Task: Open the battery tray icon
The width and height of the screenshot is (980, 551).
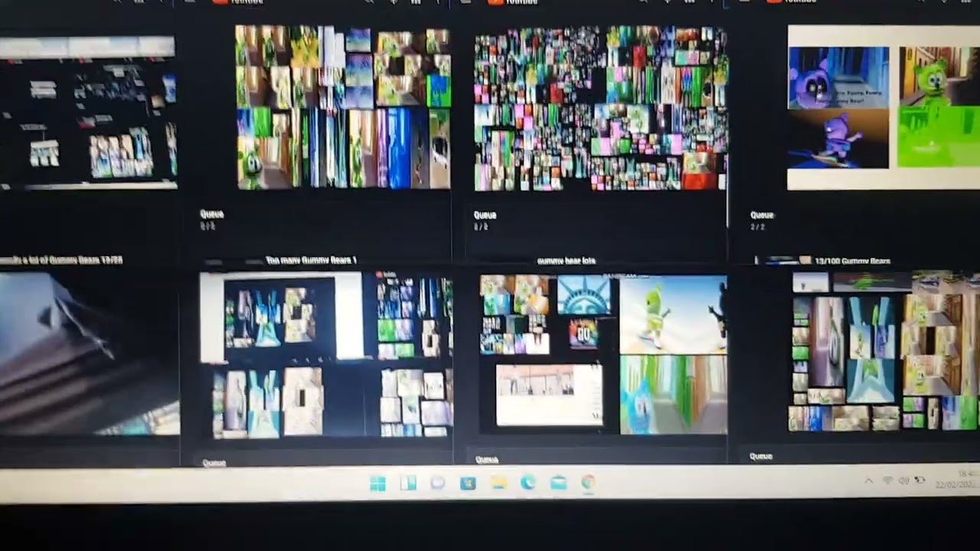Action: point(920,481)
